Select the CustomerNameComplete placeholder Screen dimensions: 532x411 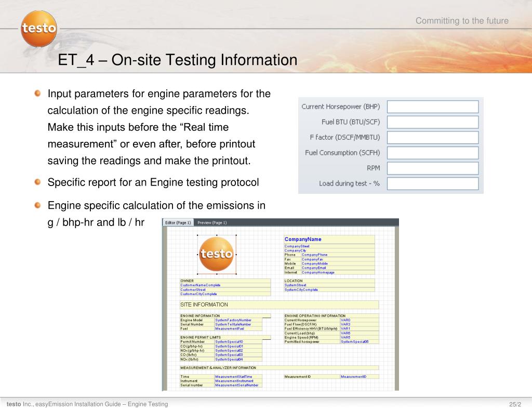[x=225, y=285]
